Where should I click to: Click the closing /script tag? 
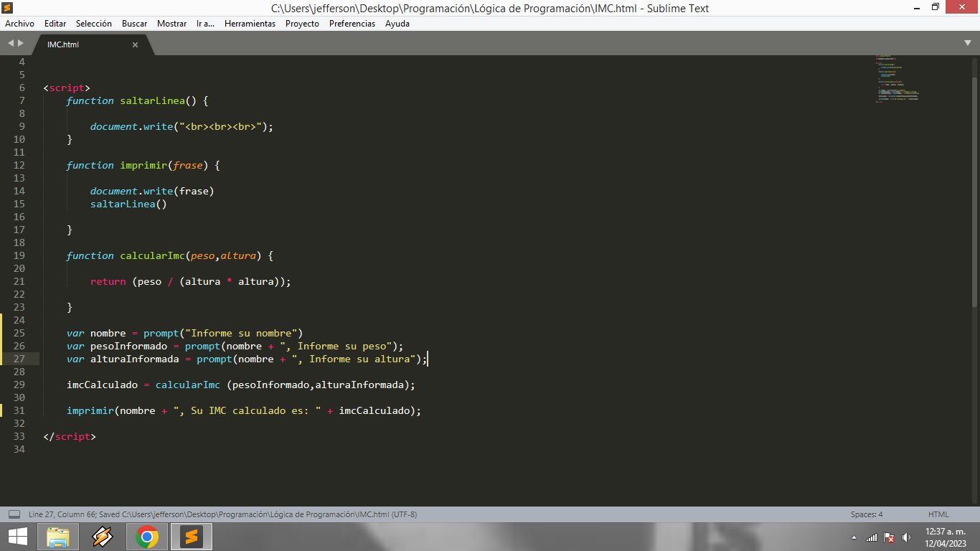click(70, 436)
